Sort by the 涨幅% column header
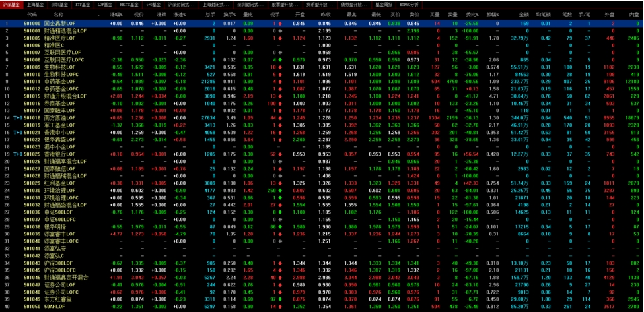Image resolution: width=644 pixels, height=312 pixels. [x=116, y=15]
